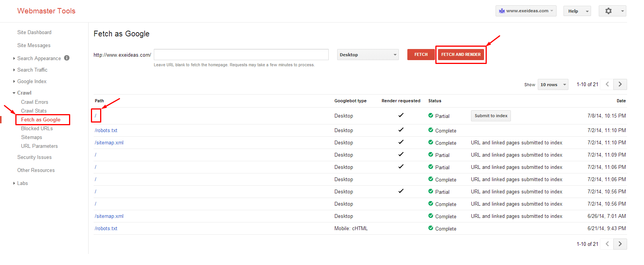Click 1-10 of 21 count above table
The width and height of the screenshot is (644, 265).
tap(587, 84)
